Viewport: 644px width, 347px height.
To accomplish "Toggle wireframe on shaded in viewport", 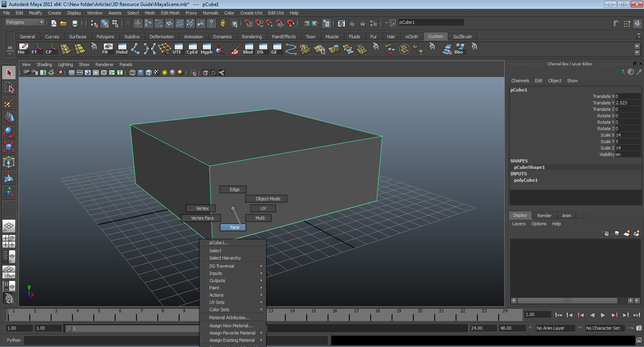I will [149, 73].
